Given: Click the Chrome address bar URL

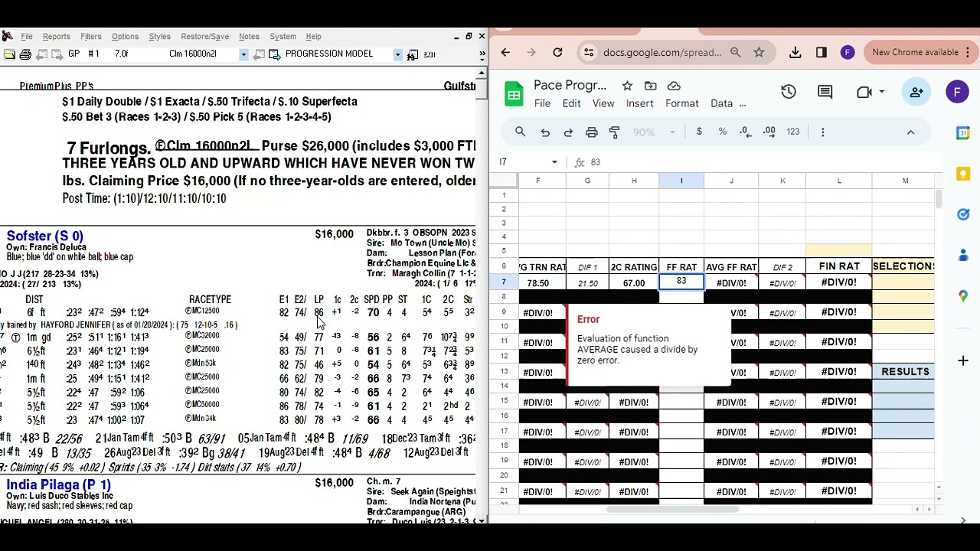Looking at the screenshot, I should coord(662,52).
